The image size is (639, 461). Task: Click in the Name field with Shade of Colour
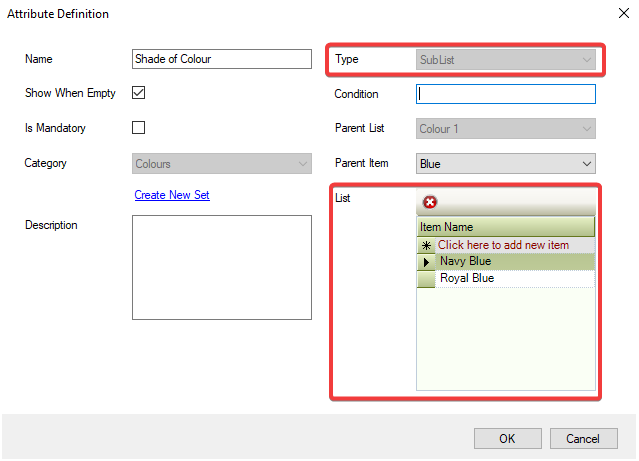pos(222,59)
